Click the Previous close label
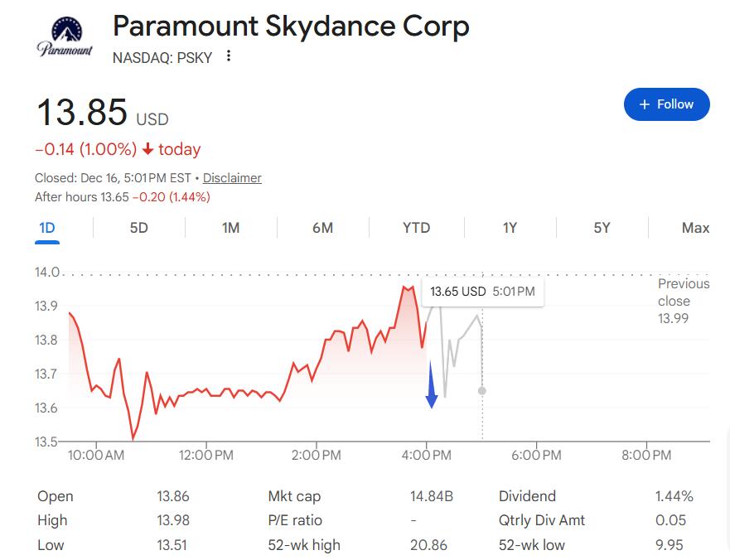This screenshot has height=560, width=730. 684,292
